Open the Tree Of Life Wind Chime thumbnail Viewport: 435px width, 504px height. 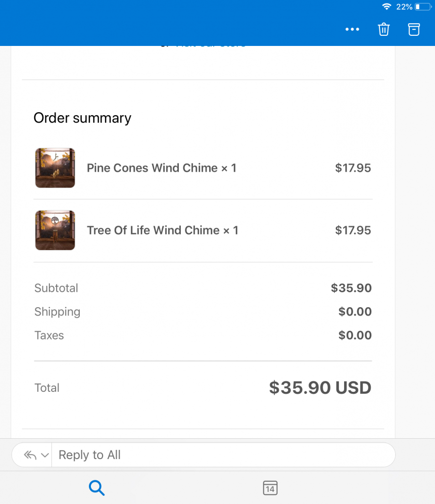[55, 230]
